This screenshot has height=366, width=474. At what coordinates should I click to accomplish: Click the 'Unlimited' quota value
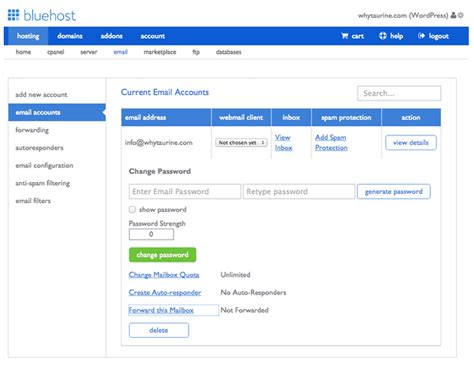point(235,275)
